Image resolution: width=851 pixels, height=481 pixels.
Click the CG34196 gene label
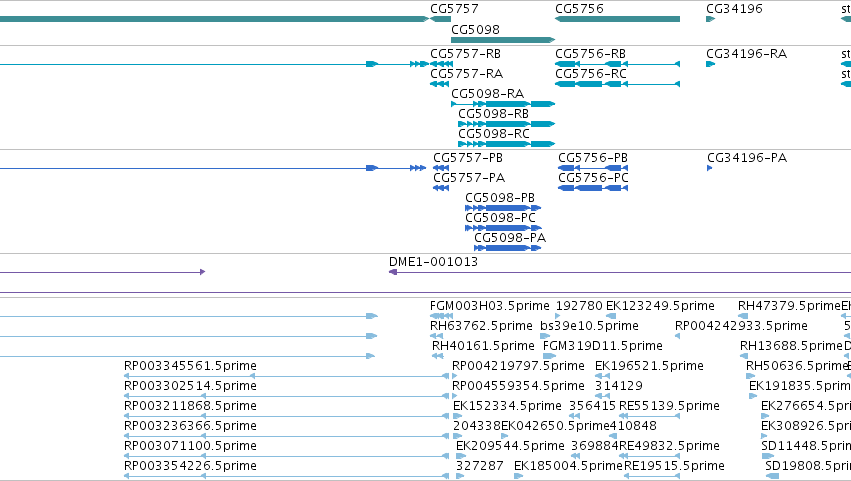(734, 9)
